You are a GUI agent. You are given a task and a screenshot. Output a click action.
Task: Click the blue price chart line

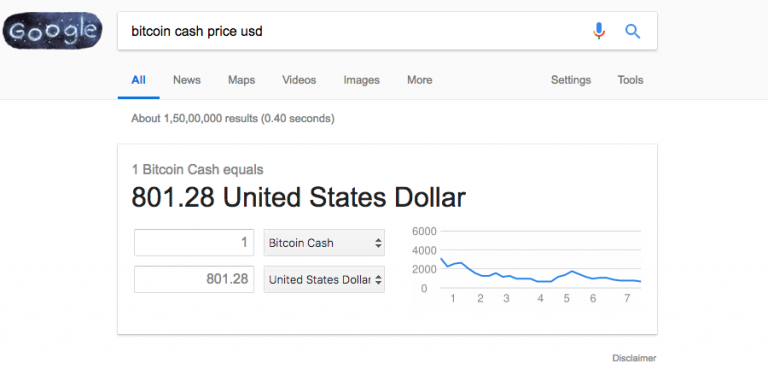540,274
